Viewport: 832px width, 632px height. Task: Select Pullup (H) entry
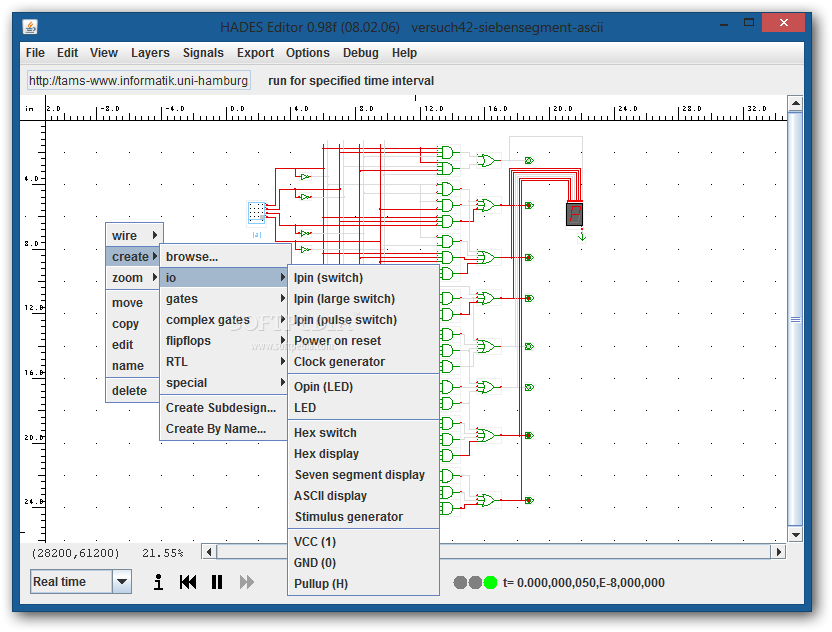pos(363,584)
